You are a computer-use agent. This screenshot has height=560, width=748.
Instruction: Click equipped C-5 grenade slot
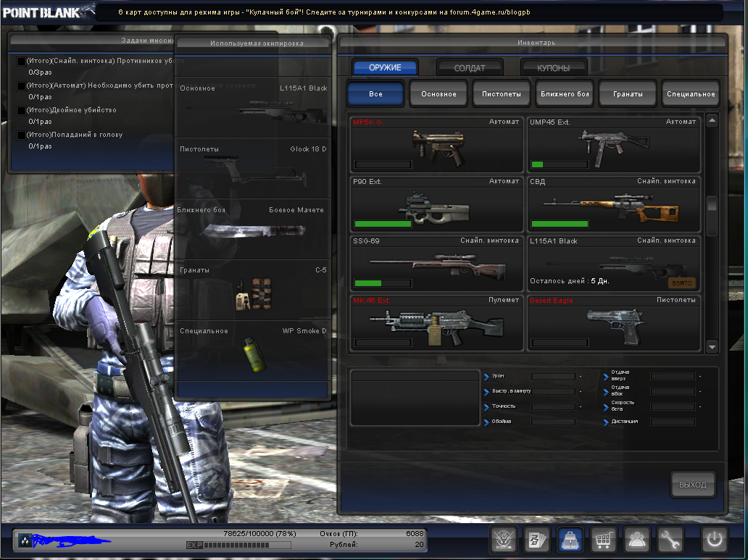tap(253, 290)
